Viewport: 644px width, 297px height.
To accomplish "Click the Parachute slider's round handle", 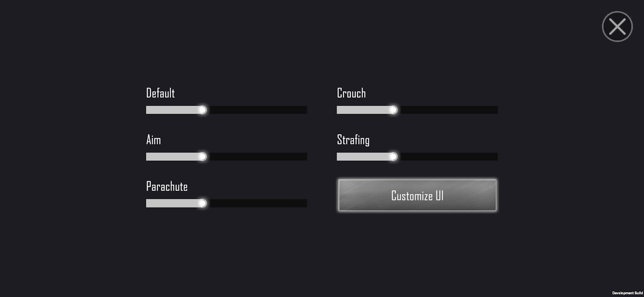I will pyautogui.click(x=202, y=203).
